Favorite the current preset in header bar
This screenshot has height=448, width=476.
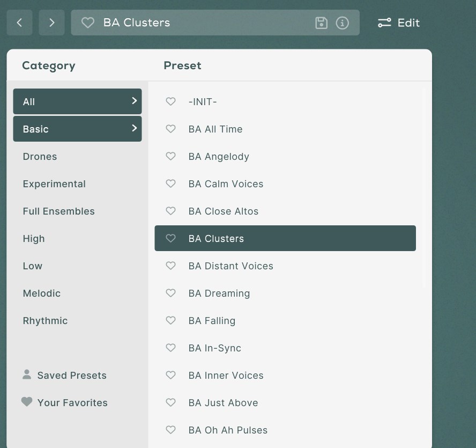pos(87,23)
